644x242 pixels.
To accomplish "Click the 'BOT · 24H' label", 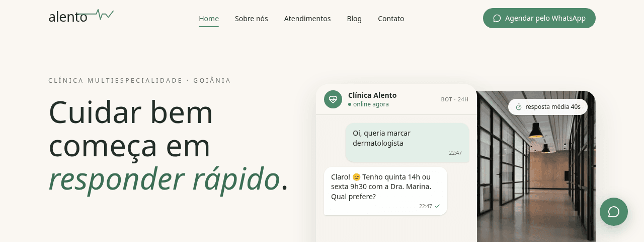I will click(x=455, y=99).
